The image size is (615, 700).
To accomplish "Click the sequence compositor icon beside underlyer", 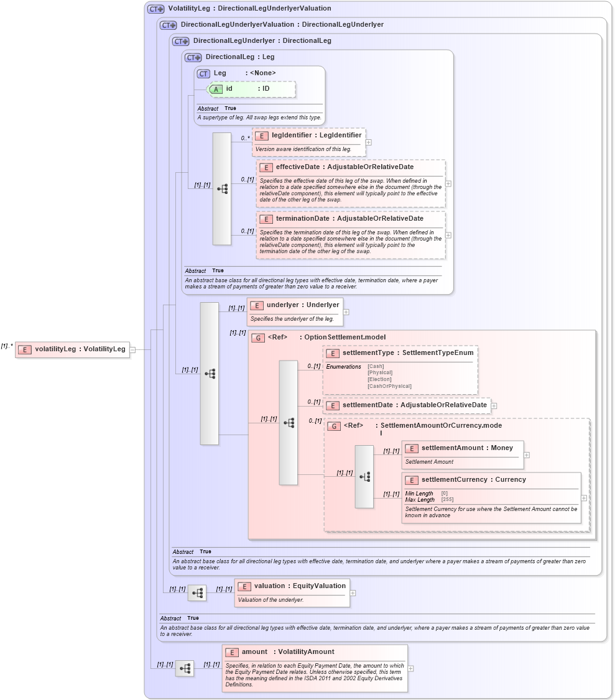I will tap(210, 373).
